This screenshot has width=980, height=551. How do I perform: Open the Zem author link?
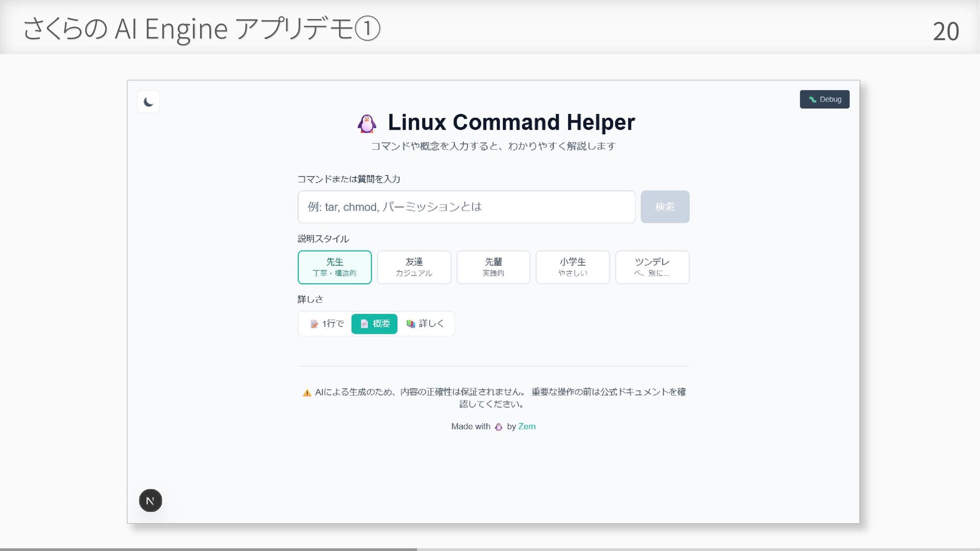pyautogui.click(x=527, y=427)
